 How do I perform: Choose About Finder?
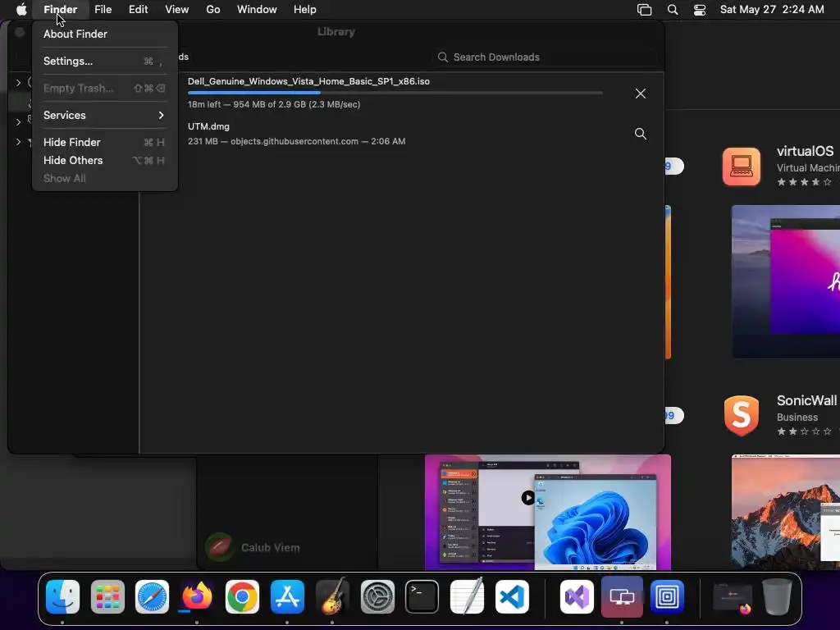click(x=105, y=34)
